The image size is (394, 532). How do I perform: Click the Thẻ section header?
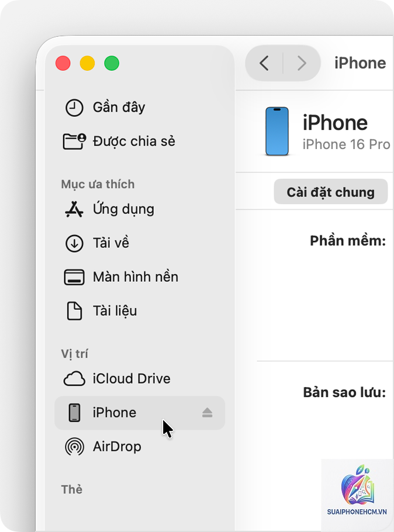71,489
